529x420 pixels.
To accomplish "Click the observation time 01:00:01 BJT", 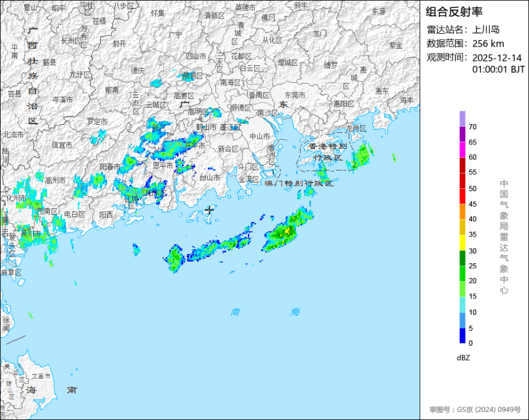I will [x=498, y=69].
